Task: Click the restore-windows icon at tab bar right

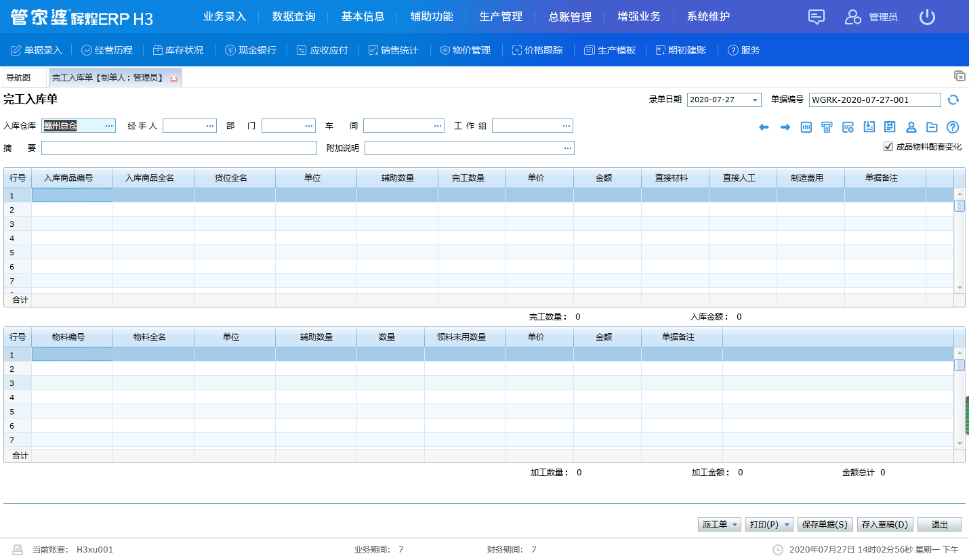Action: pos(960,76)
